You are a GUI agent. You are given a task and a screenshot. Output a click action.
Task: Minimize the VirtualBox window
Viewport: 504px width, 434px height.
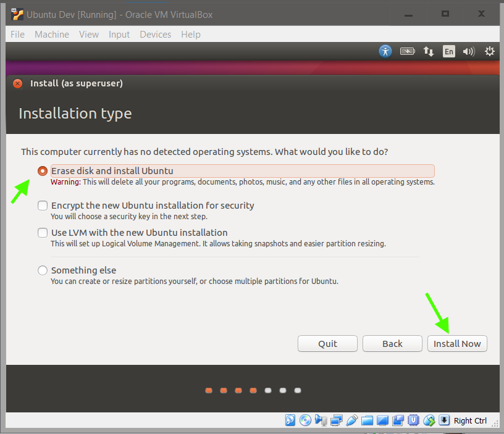(x=408, y=14)
